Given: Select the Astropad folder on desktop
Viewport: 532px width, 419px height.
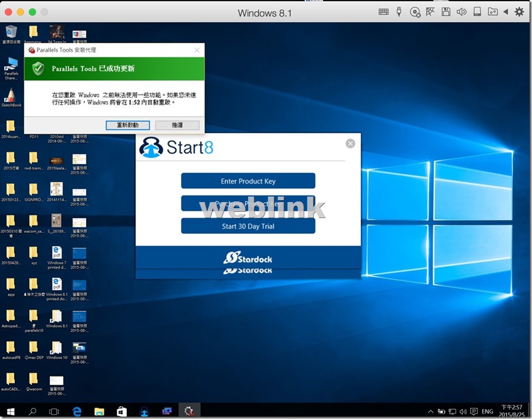Looking at the screenshot, I should click(11, 319).
